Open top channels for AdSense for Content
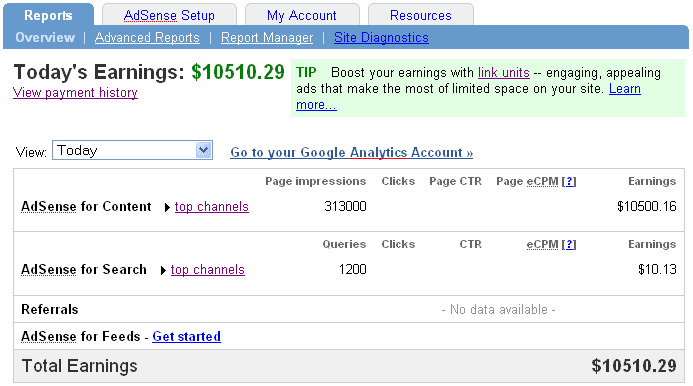693x386 pixels. click(x=212, y=207)
